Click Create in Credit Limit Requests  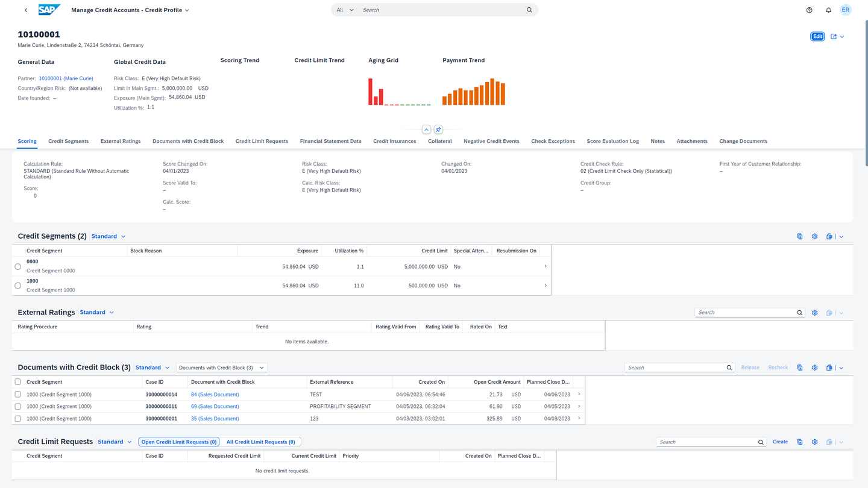780,442
